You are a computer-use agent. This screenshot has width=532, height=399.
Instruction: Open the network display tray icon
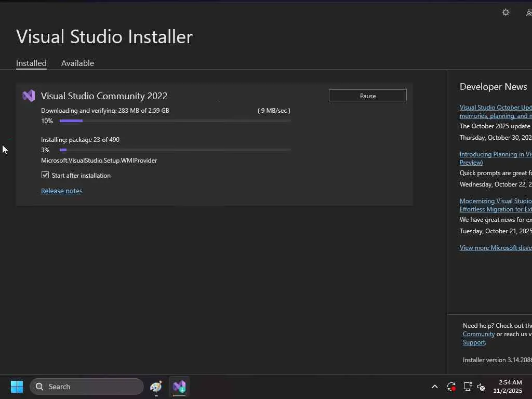point(468,387)
